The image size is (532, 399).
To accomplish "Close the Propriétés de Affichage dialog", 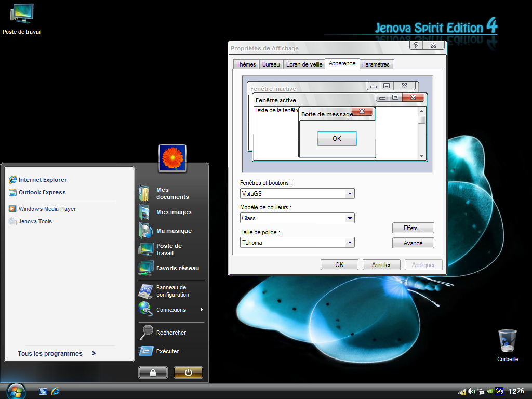I will click(x=434, y=45).
